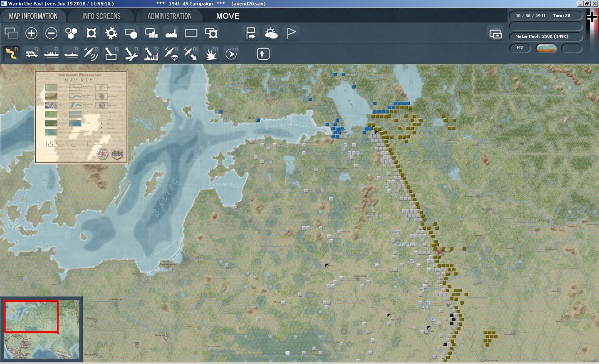Click the rectangle with circle icon
Screen dimensions: 599x364
[x=131, y=33]
